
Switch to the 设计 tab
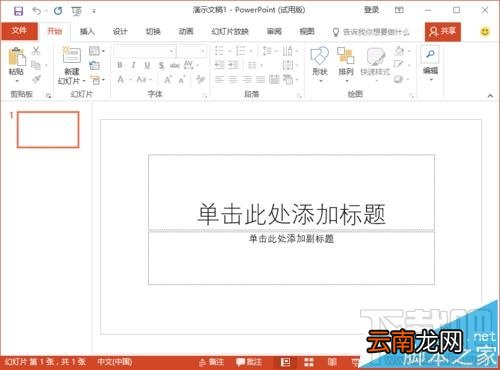tap(120, 31)
